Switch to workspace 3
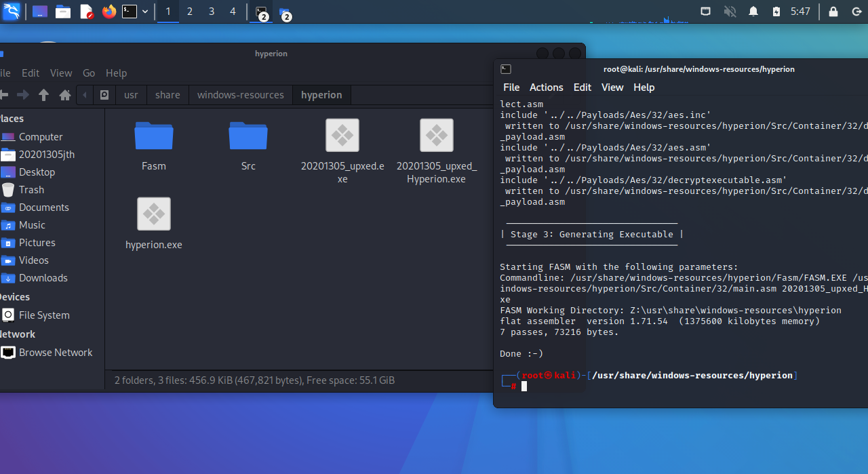The image size is (868, 474). (x=212, y=12)
